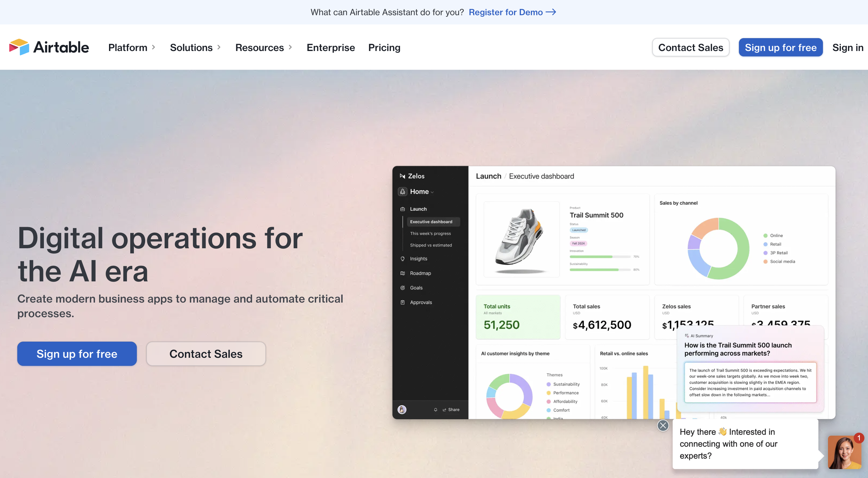Click the Sustainability theme legend dot
Viewport: 868px width, 478px height.
[549, 384]
